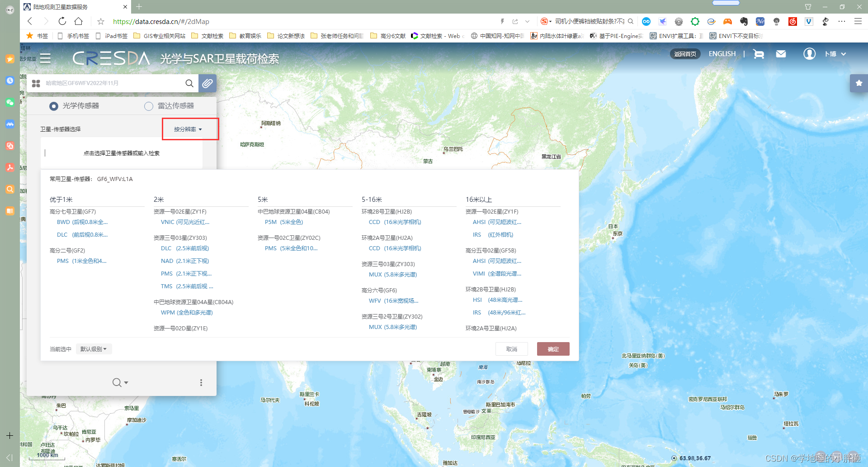Click the user avatar icon
Screen dimensions: 868x467
pos(809,54)
